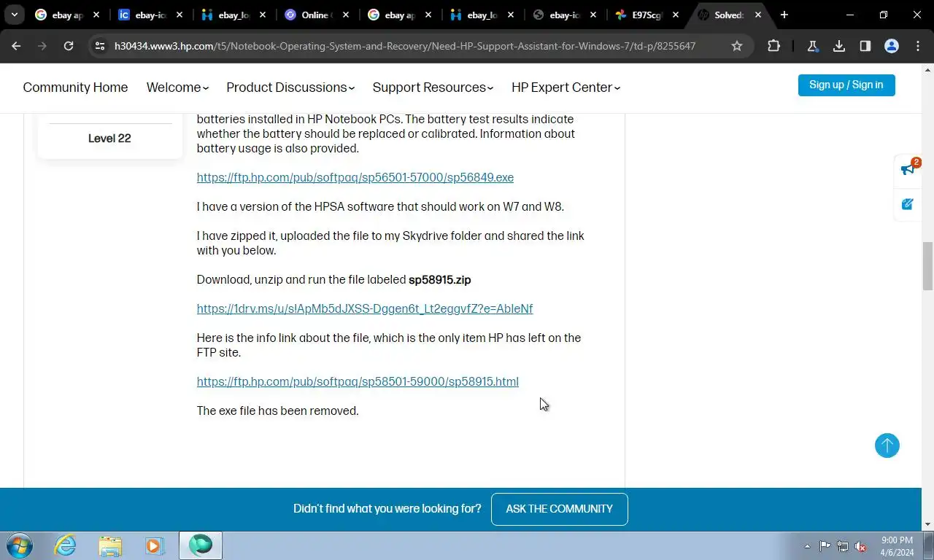The height and width of the screenshot is (560, 934).
Task: Click the Show Desktop strip at taskbar end
Action: click(929, 545)
